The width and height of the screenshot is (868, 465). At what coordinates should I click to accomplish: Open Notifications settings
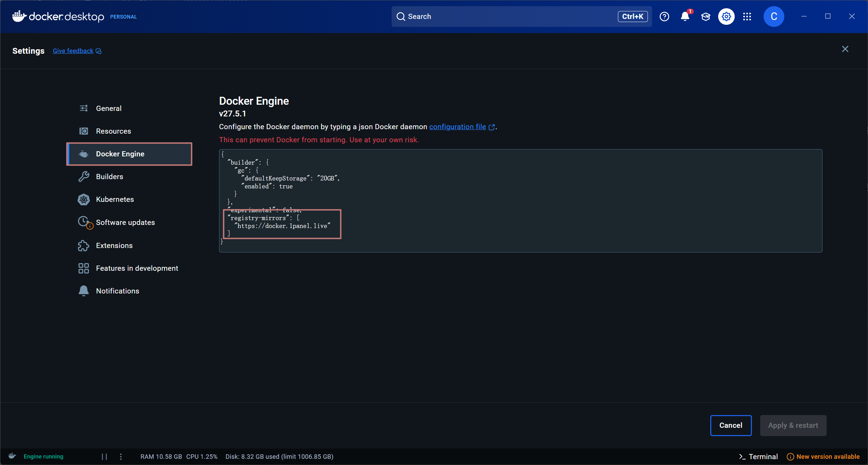coord(130,291)
